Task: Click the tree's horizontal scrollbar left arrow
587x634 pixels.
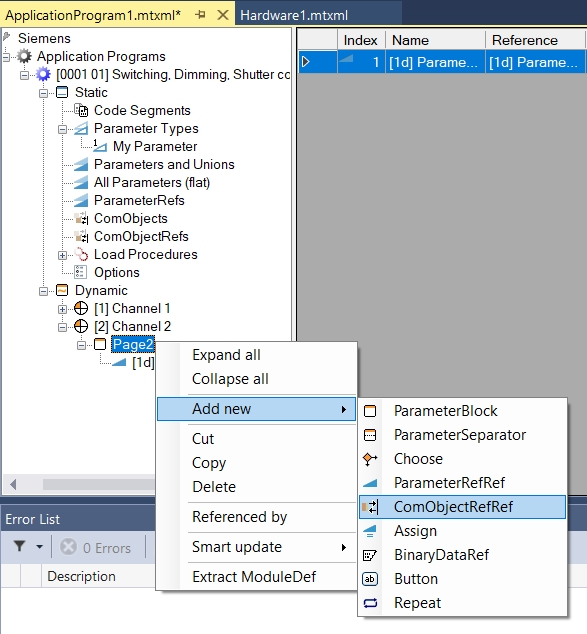Action: [x=13, y=484]
